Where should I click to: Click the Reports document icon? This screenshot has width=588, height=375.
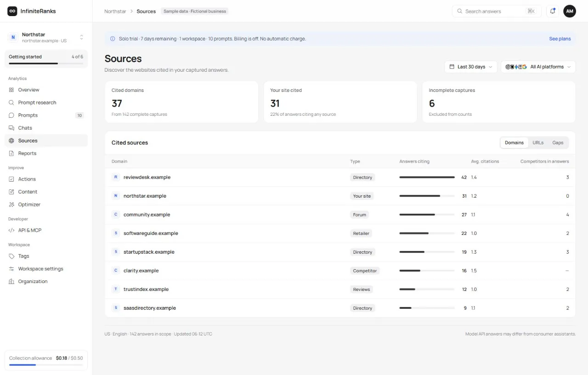(x=11, y=153)
